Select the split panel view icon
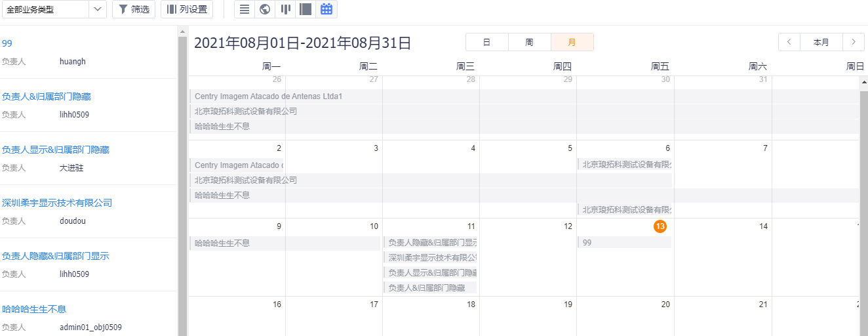Screen dimensions: 868x336 [x=305, y=9]
